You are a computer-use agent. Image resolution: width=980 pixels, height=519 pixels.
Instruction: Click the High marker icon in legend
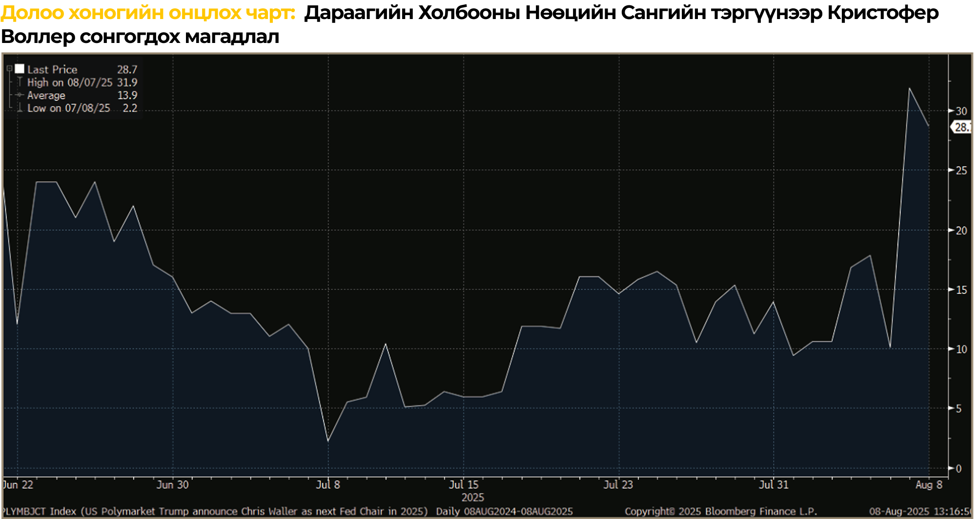pos(20,82)
